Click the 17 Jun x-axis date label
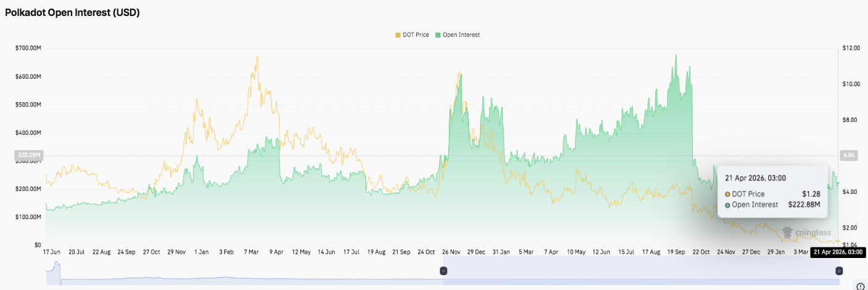 pyautogui.click(x=51, y=252)
